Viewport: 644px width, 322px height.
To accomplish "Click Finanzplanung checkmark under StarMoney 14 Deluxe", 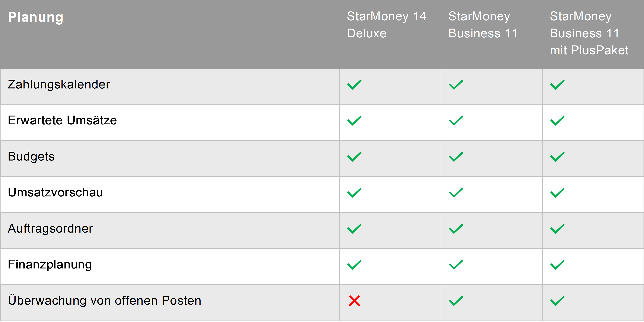I will point(354,265).
